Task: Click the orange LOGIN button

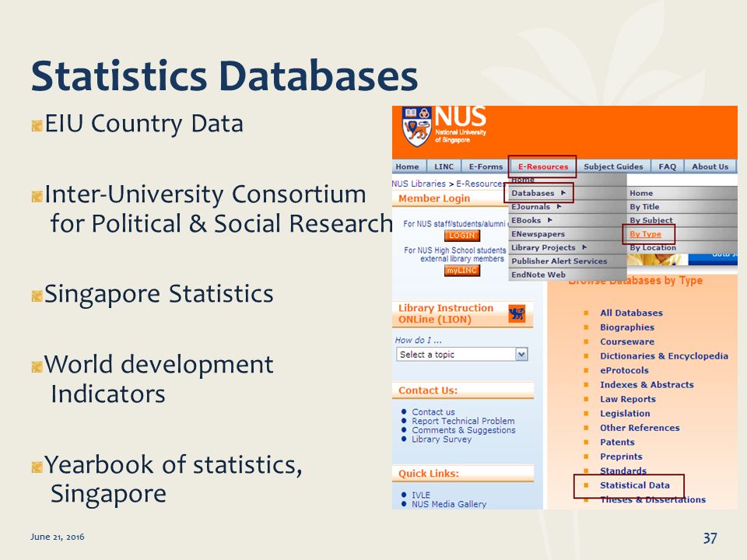Action: pyautogui.click(x=461, y=235)
